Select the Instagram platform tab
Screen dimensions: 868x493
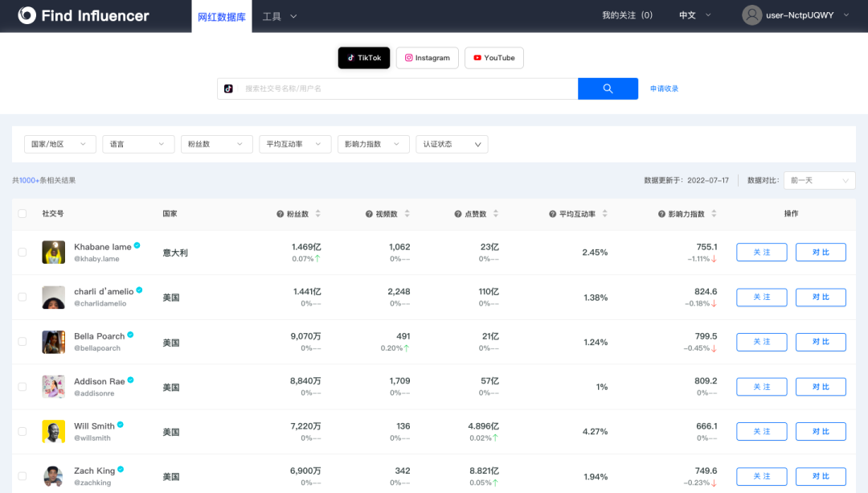[x=428, y=58]
